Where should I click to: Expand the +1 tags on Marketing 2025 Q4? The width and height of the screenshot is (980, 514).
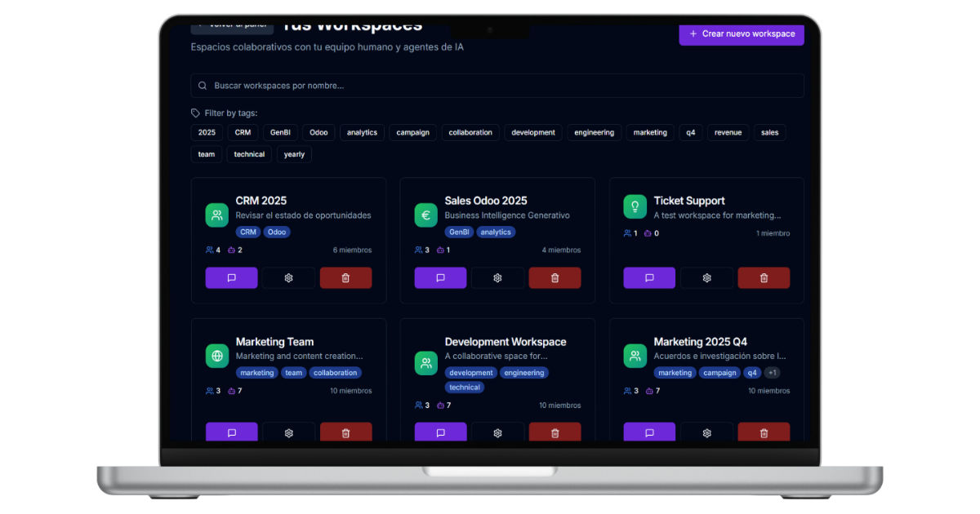[773, 373]
